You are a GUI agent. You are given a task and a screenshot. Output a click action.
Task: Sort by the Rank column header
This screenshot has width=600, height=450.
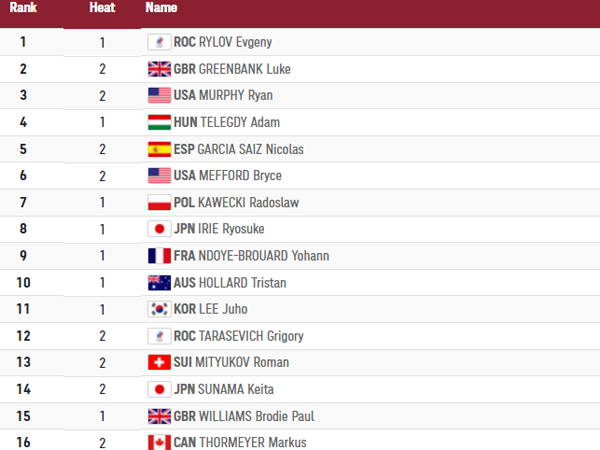(x=24, y=8)
